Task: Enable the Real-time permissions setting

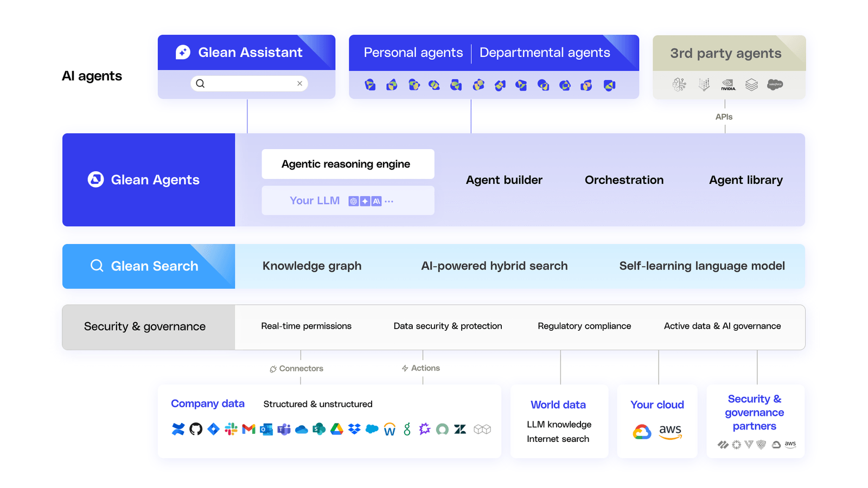Action: click(306, 326)
